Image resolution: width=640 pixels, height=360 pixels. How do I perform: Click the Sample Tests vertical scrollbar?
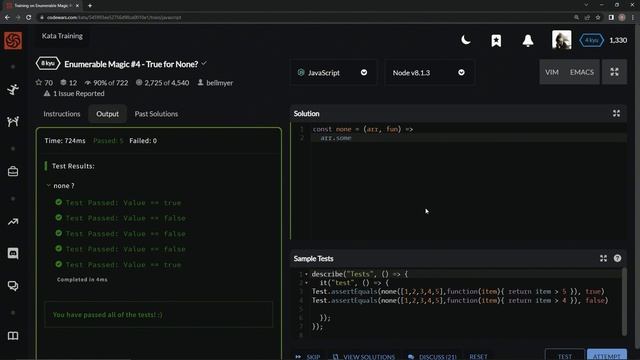click(624, 302)
